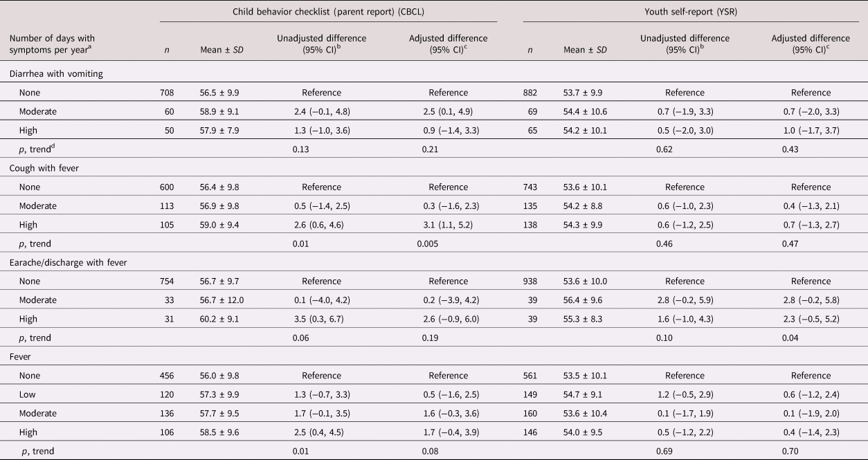Viewport: 868px width, 460px height.
Task: Select the 'Diarrhea with vomiting' section heading
Action: pyautogui.click(x=53, y=74)
